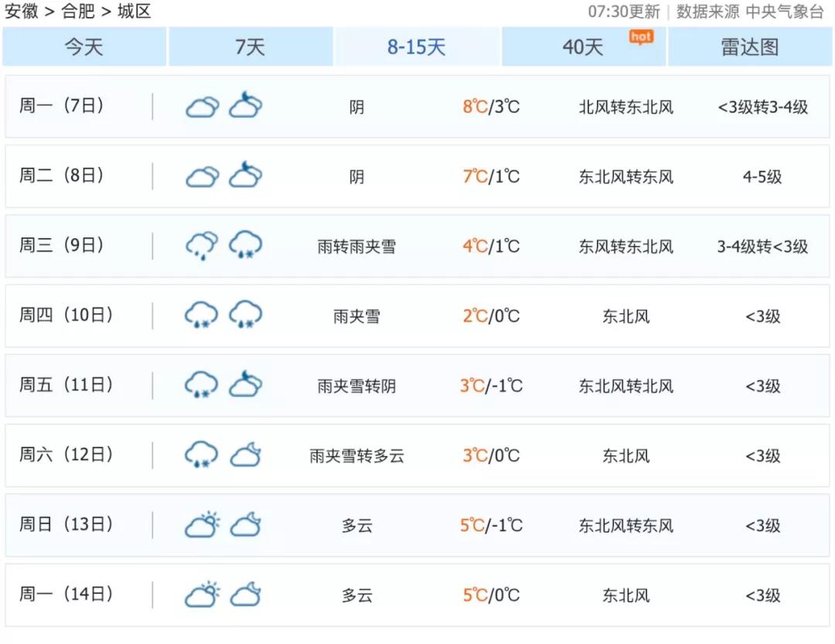The image size is (835, 644).
Task: Open the 雷达图 radar tab
Action: 750,47
